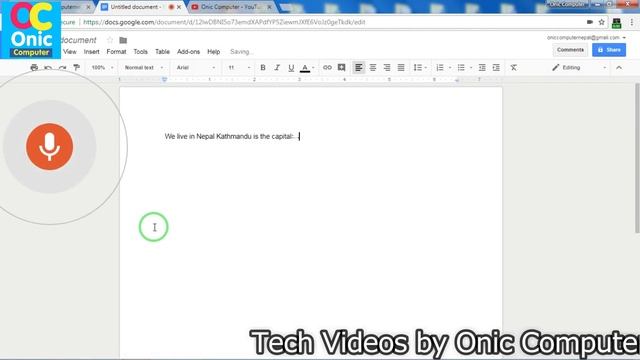Star the document
This screenshot has width=640, height=360.
110,40
